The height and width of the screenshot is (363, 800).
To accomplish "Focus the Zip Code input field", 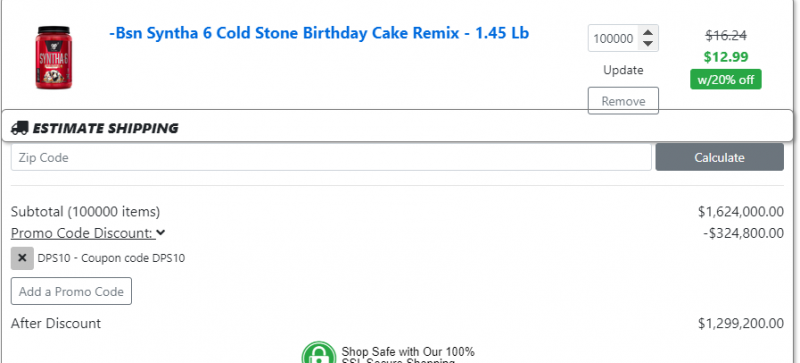I will (x=331, y=157).
